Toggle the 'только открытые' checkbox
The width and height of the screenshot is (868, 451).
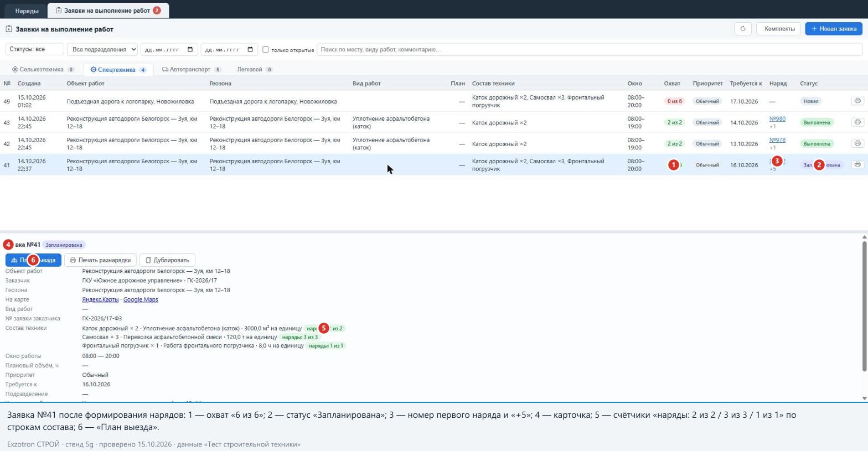pos(265,49)
